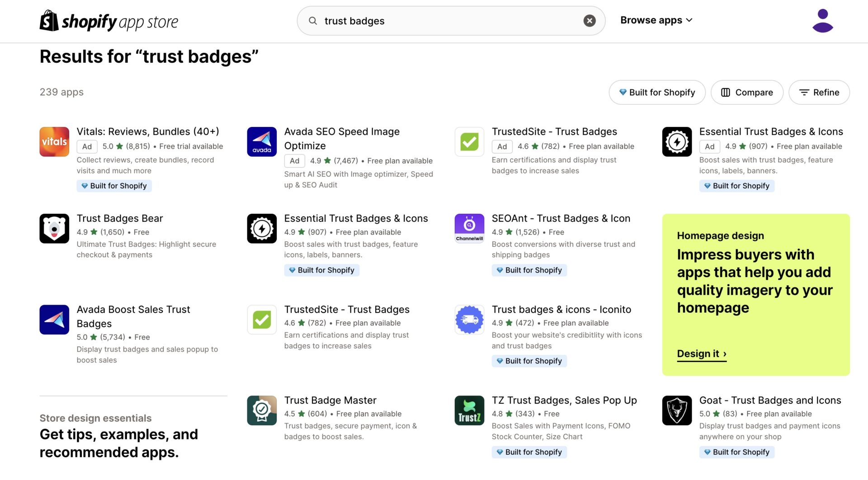Image resolution: width=868 pixels, height=480 pixels.
Task: Focus the trust badges search field
Action: point(451,21)
